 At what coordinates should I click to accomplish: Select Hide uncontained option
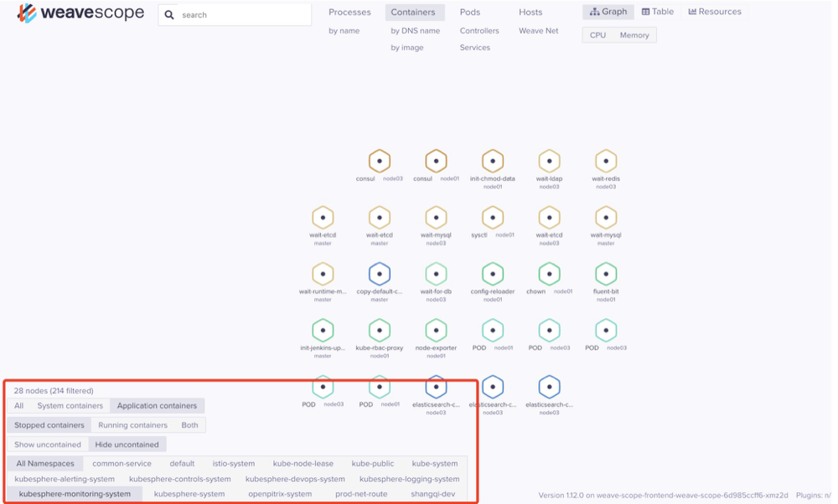(x=127, y=445)
